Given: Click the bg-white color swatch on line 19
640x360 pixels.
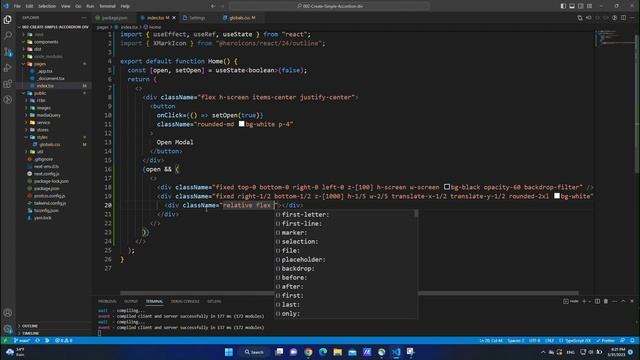Looking at the screenshot, I should coord(557,196).
